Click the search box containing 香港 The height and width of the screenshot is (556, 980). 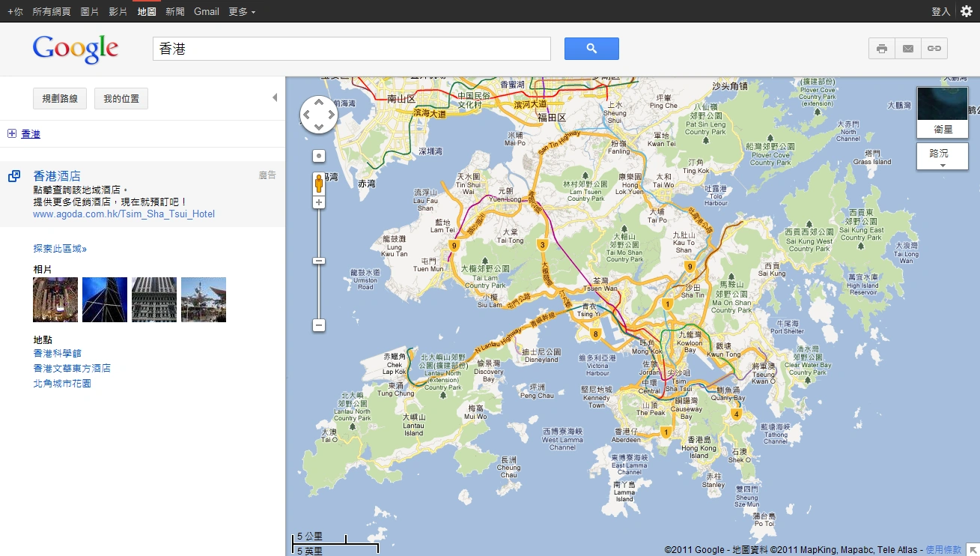click(x=351, y=49)
